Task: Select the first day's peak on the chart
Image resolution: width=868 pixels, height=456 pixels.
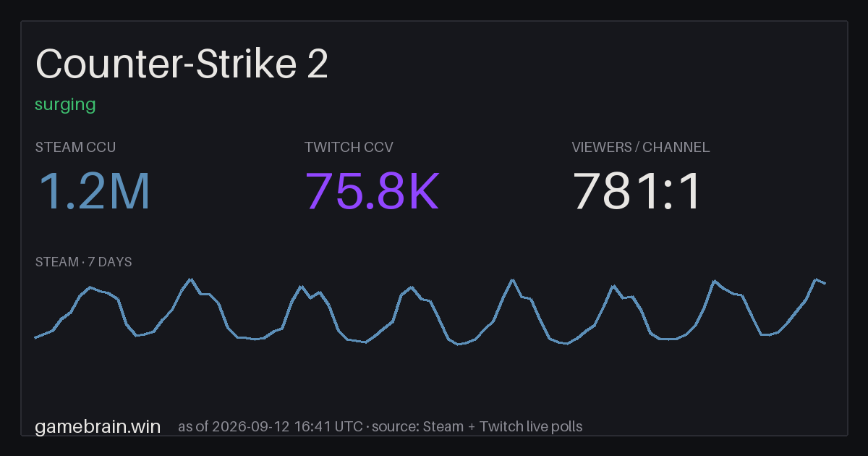Action: coord(90,287)
